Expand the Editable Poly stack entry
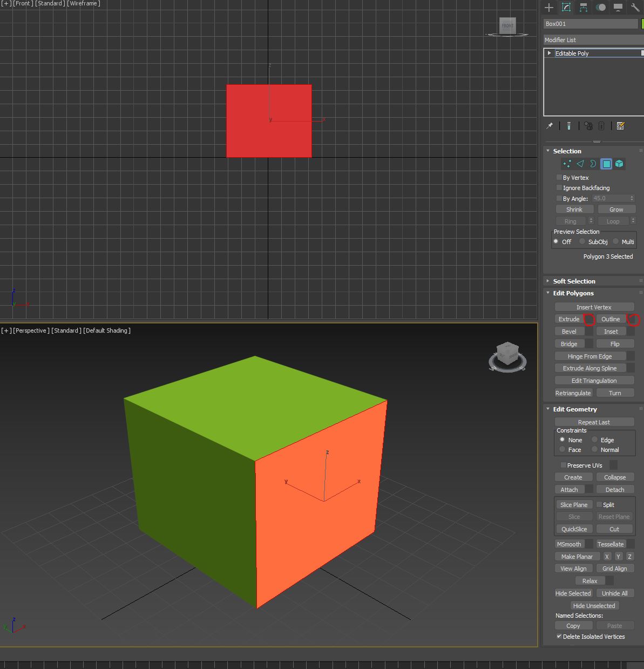Screen dimensions: 644x669 tap(550, 53)
